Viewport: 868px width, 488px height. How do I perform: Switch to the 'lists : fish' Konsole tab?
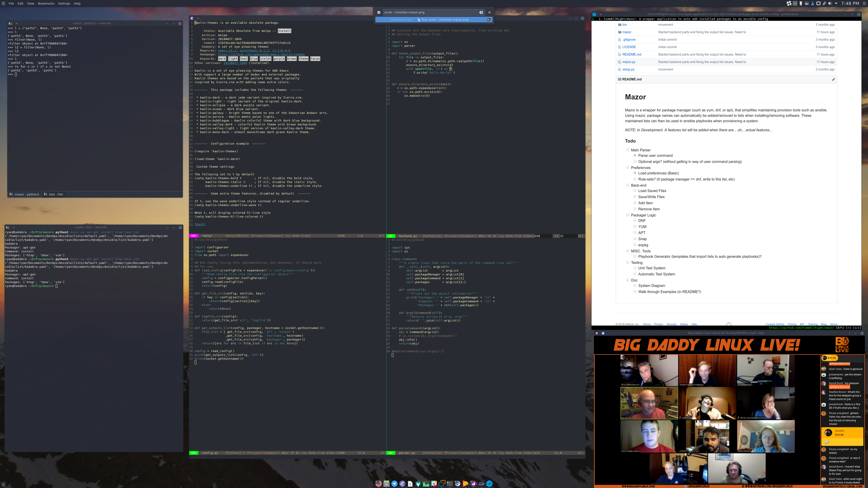(56, 194)
